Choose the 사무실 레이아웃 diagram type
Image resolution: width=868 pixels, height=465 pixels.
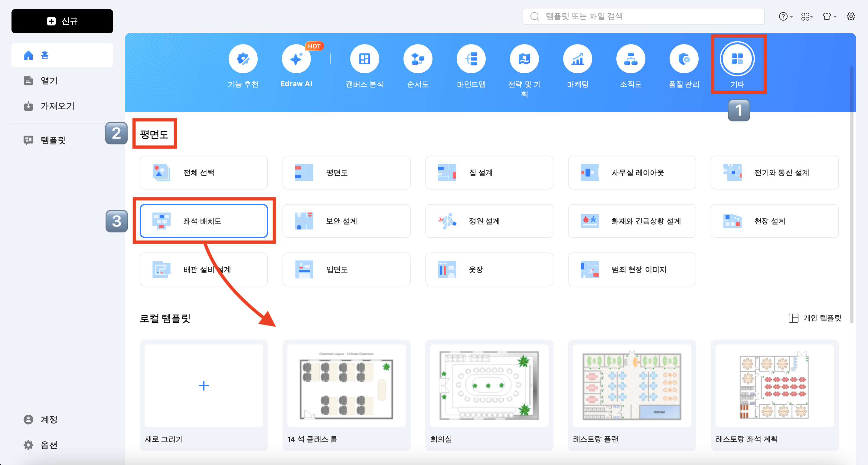click(632, 173)
